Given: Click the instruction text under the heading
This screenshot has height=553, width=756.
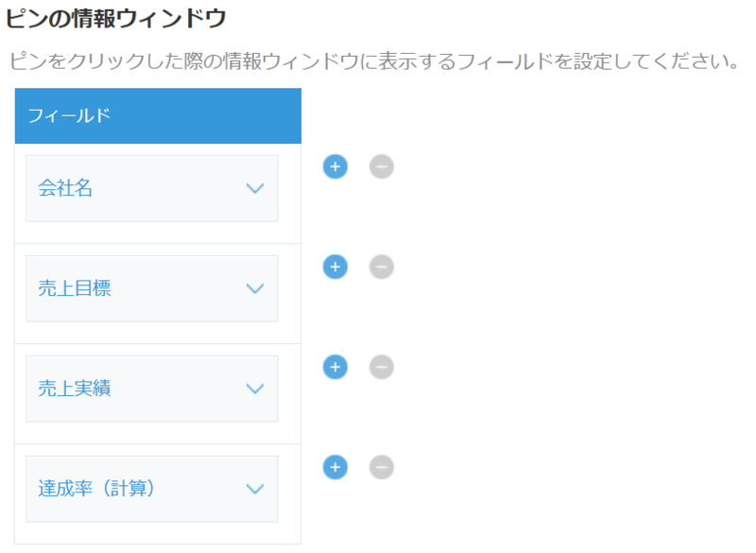Looking at the screenshot, I should click(372, 62).
